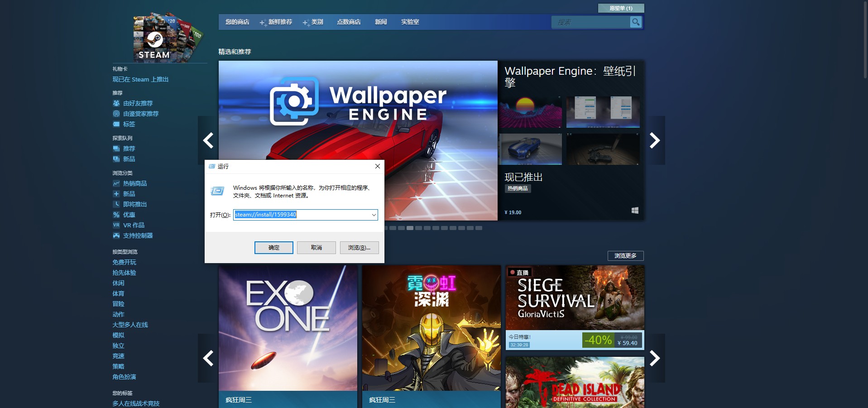Image resolution: width=868 pixels, height=408 pixels.
Task: Click 大型多人在线 genre link
Action: (130, 325)
